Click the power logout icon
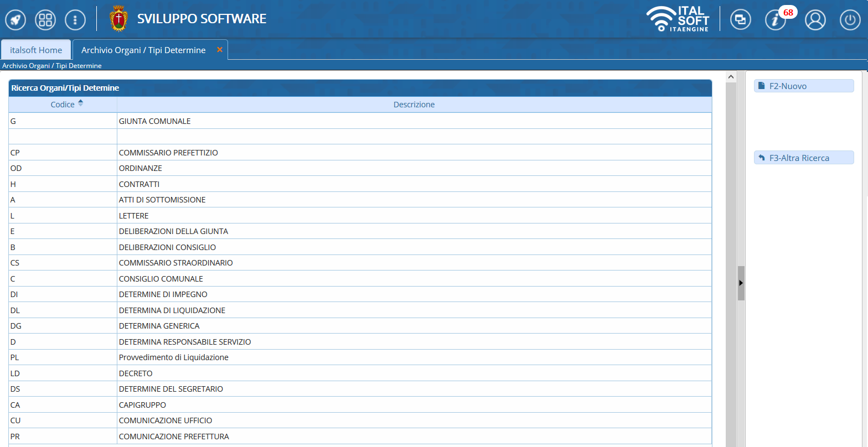Viewport: 868px width, 447px height. (850, 20)
